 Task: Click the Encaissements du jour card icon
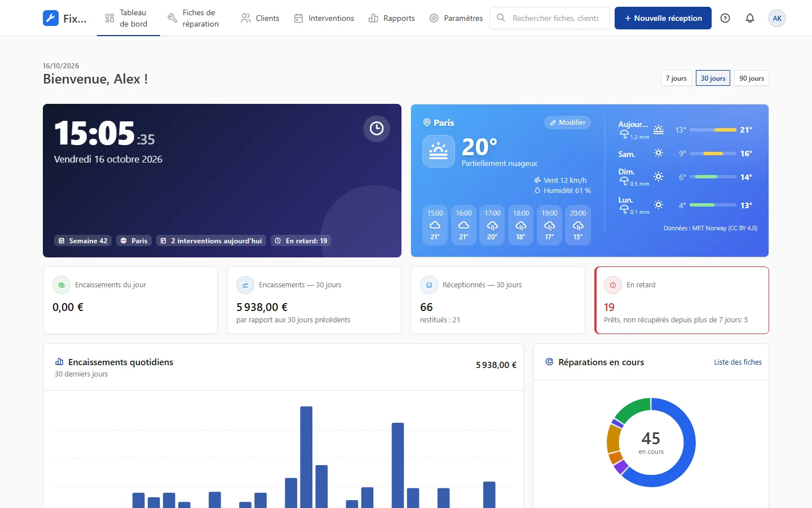point(61,285)
